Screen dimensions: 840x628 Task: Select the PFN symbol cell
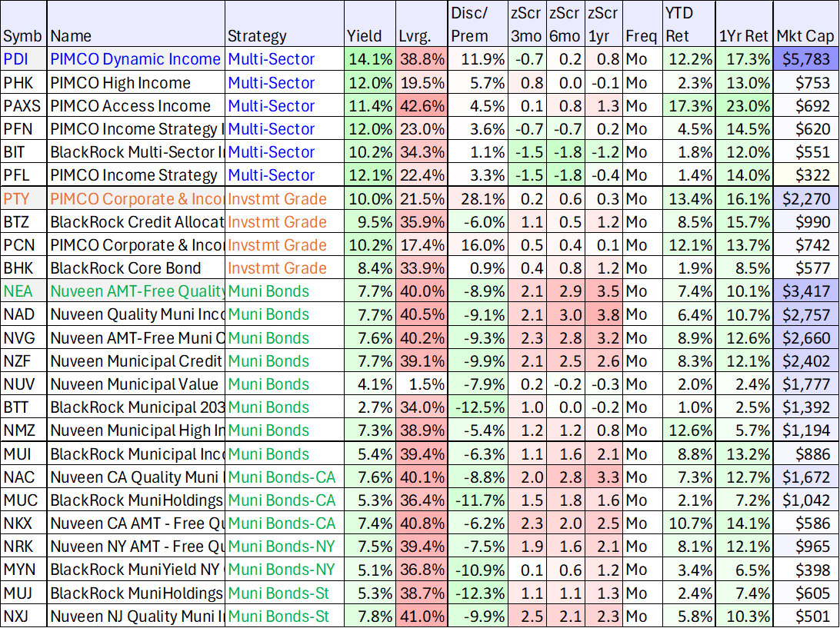tap(24, 128)
